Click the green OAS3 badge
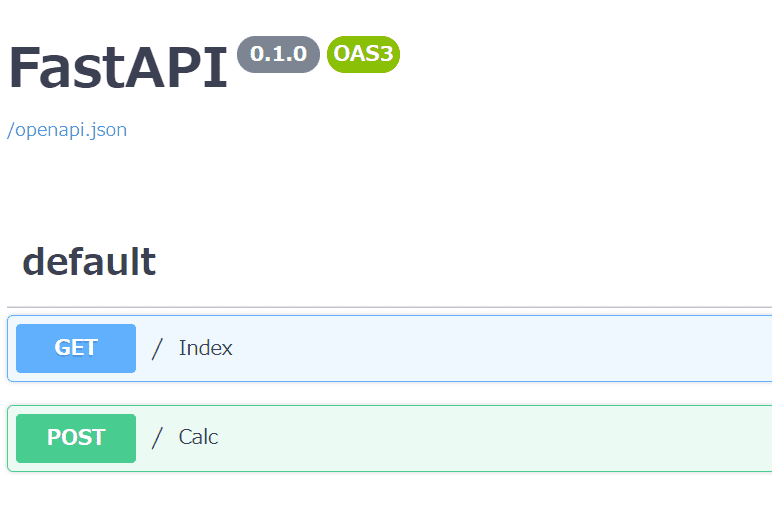772x520 pixels. click(x=363, y=54)
